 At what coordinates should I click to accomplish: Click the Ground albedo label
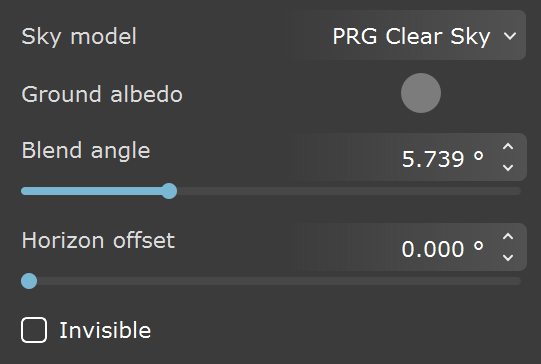tap(102, 94)
